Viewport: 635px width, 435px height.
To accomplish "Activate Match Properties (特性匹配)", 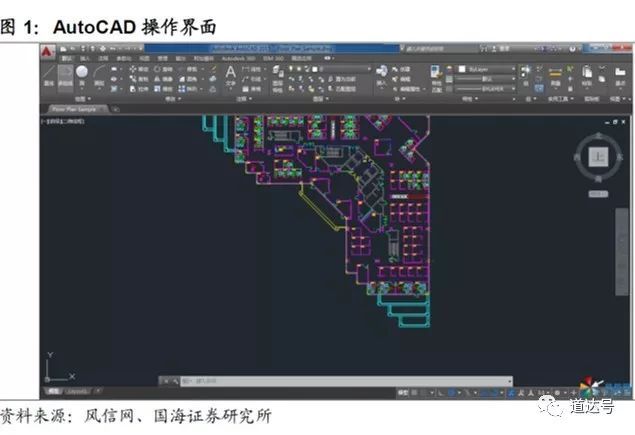I will coord(436,78).
